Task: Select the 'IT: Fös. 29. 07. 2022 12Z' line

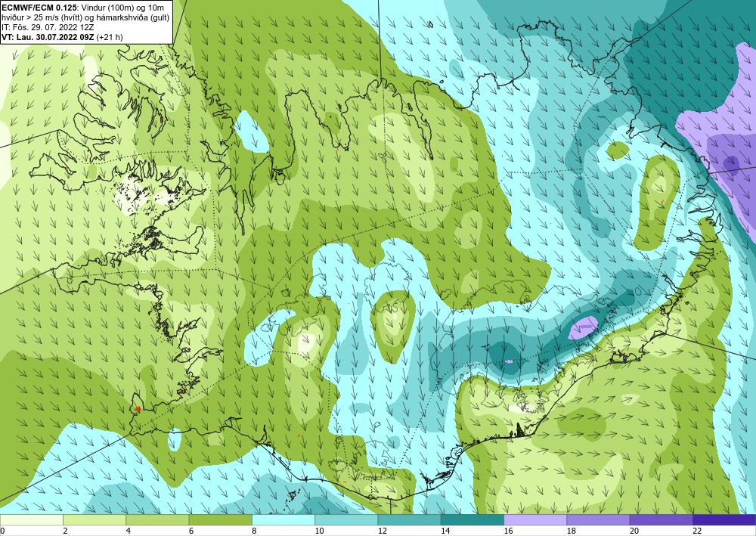Action: [47, 27]
